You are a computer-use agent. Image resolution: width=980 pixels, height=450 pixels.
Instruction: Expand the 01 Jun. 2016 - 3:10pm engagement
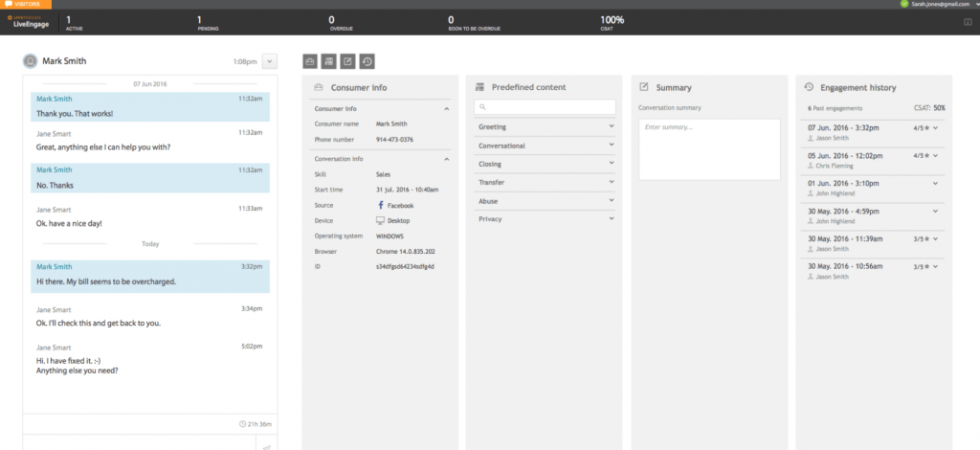(x=936, y=183)
